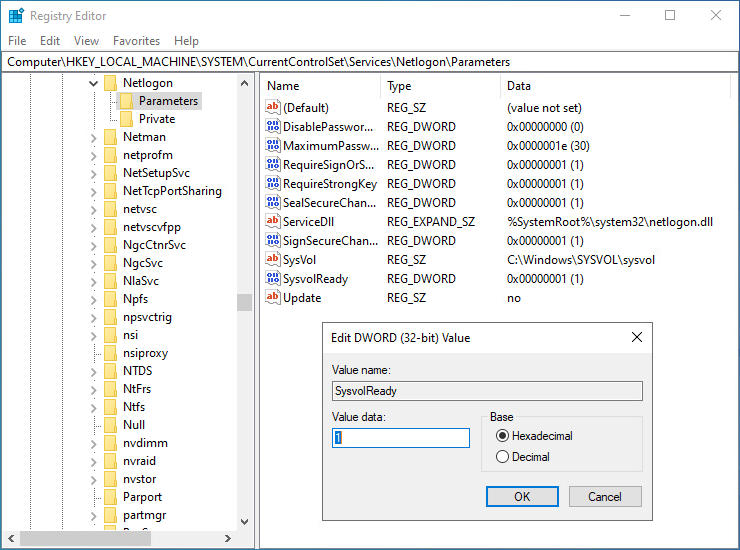Select the Hexadecimal base option

pos(502,436)
